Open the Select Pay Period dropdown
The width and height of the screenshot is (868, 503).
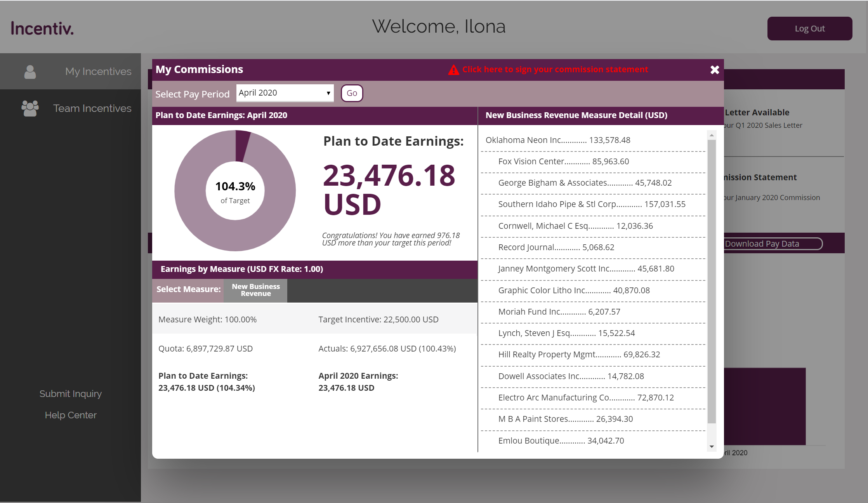click(285, 93)
